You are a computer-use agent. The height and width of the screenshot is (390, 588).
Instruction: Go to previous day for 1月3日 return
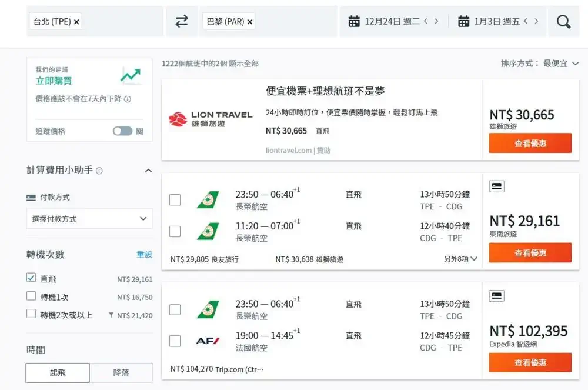(526, 21)
